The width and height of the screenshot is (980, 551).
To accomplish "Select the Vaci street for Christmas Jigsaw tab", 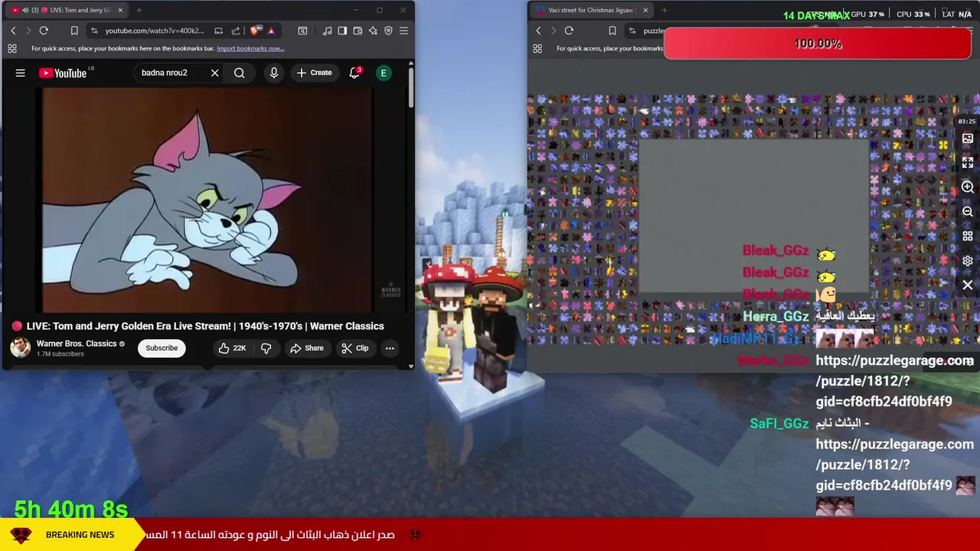I will (591, 10).
